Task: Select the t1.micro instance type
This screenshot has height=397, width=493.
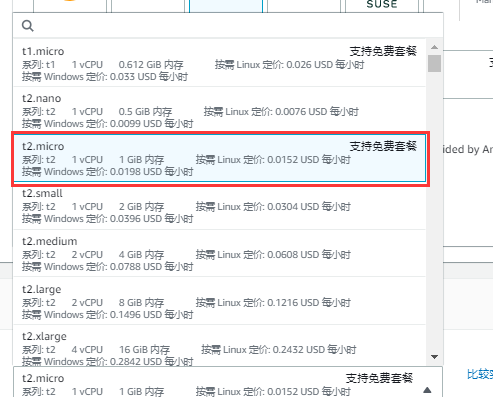Action: tap(220, 63)
